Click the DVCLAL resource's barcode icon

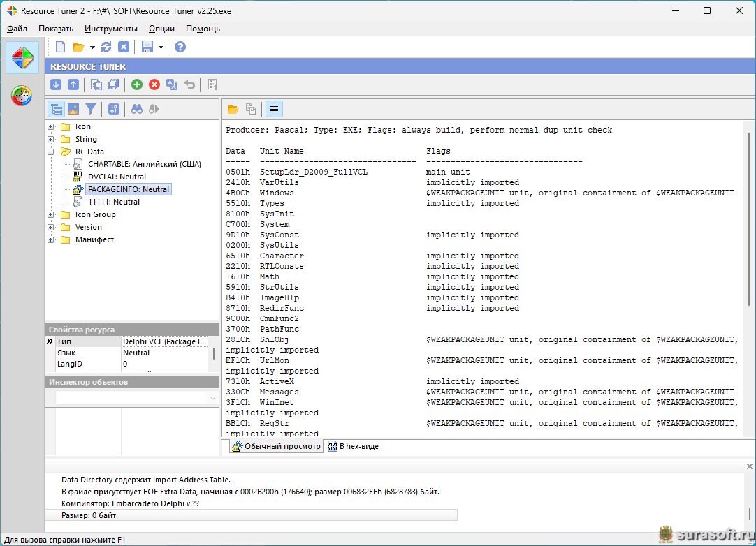pyautogui.click(x=77, y=177)
